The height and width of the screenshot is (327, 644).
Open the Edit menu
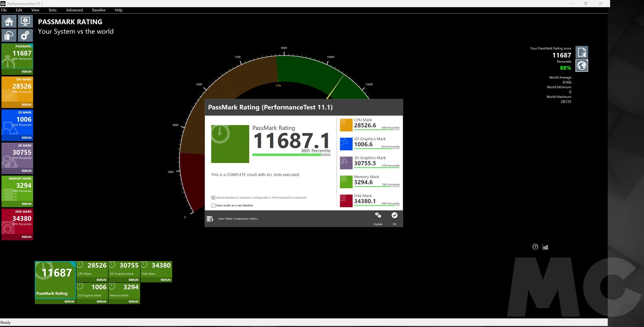pyautogui.click(x=19, y=10)
